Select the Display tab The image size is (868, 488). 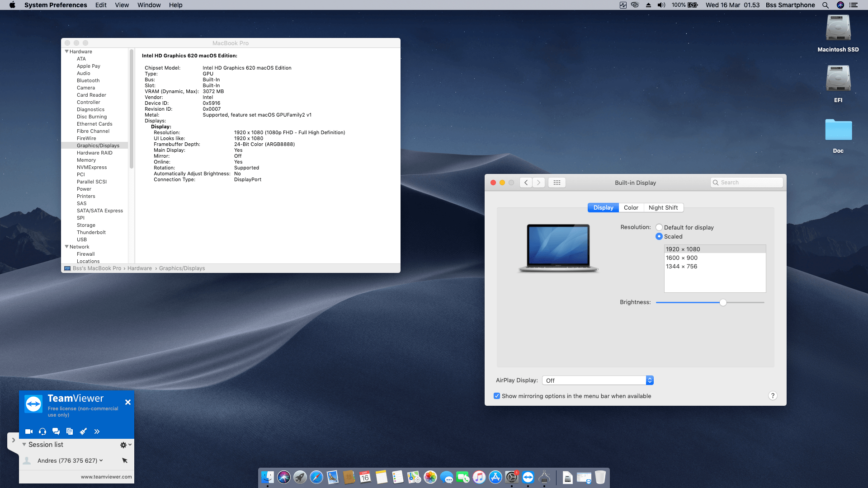pyautogui.click(x=603, y=207)
